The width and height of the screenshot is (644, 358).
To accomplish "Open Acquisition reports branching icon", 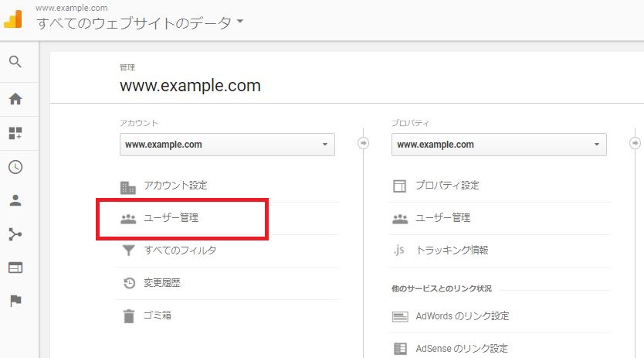I will [x=15, y=234].
